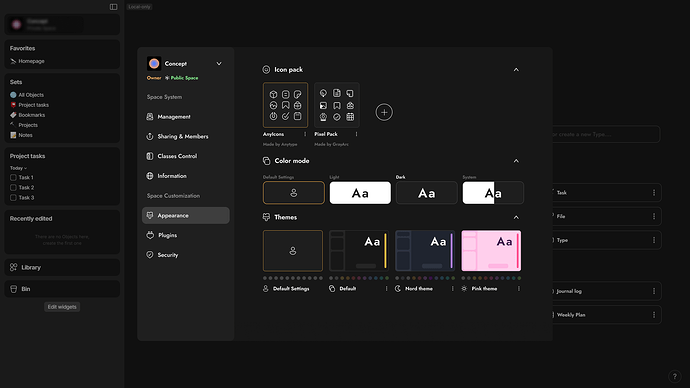Open Default theme options menu
690x388 pixels.
387,289
